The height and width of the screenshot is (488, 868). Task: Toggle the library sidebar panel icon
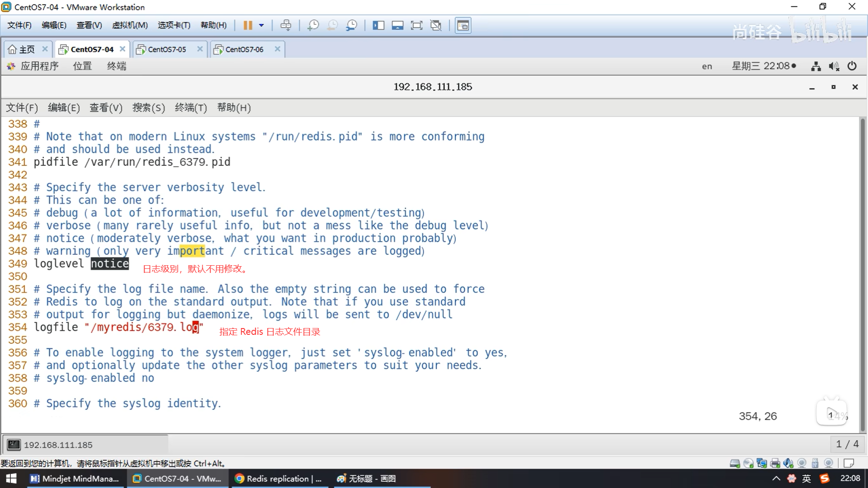(378, 25)
